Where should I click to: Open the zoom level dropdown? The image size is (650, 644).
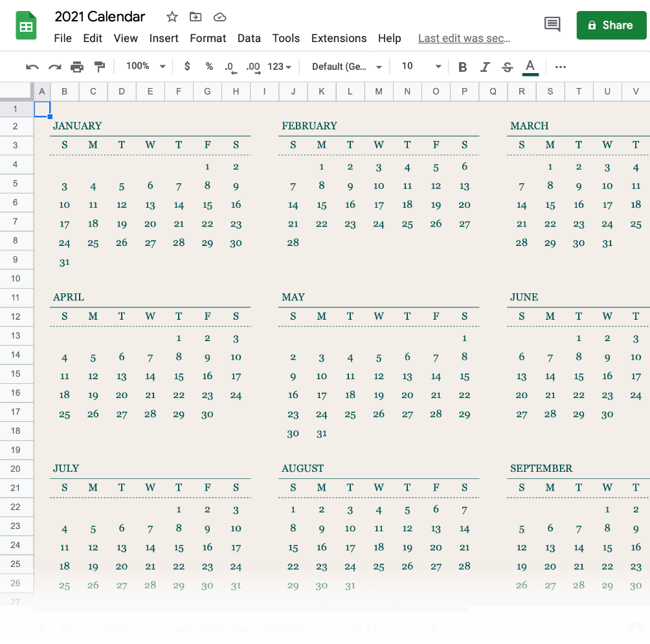coord(144,66)
